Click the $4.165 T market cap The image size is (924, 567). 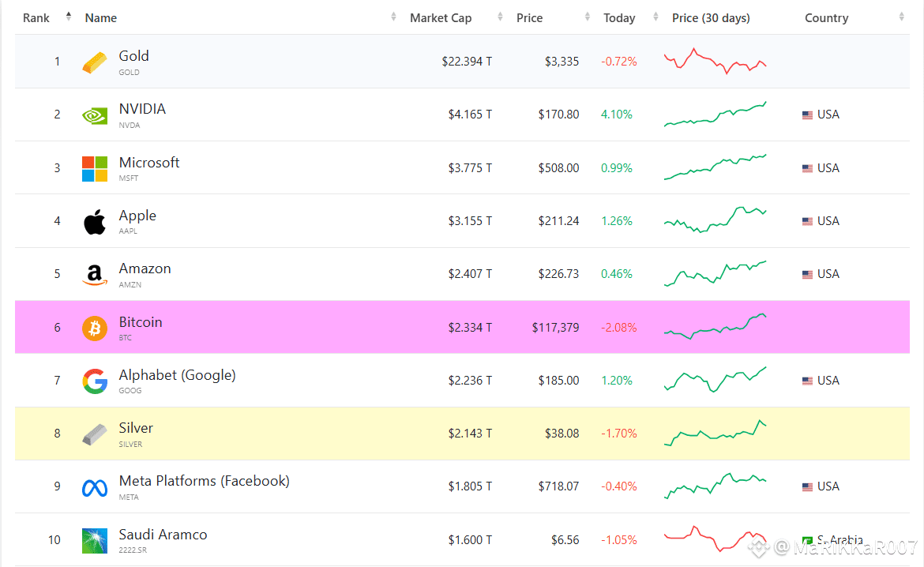point(470,115)
